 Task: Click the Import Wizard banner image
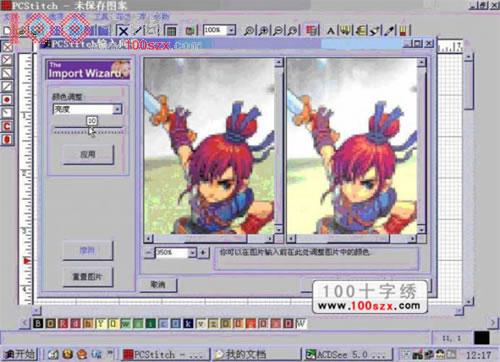click(88, 70)
